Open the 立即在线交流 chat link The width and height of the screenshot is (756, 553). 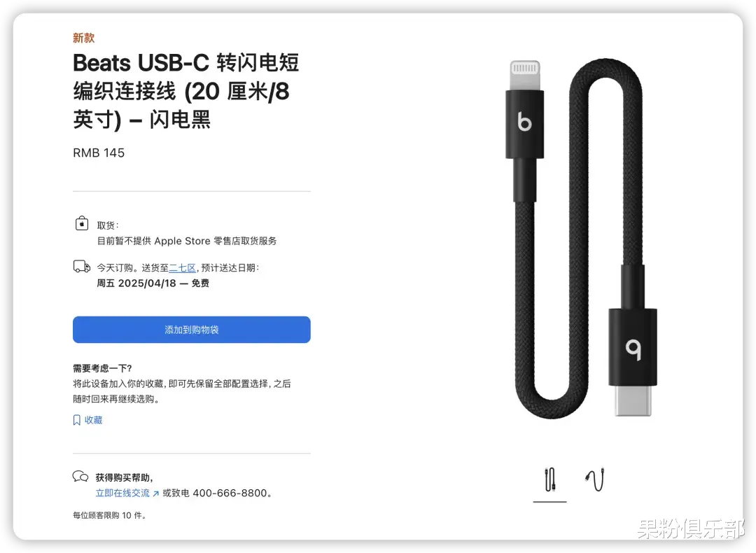coord(122,493)
